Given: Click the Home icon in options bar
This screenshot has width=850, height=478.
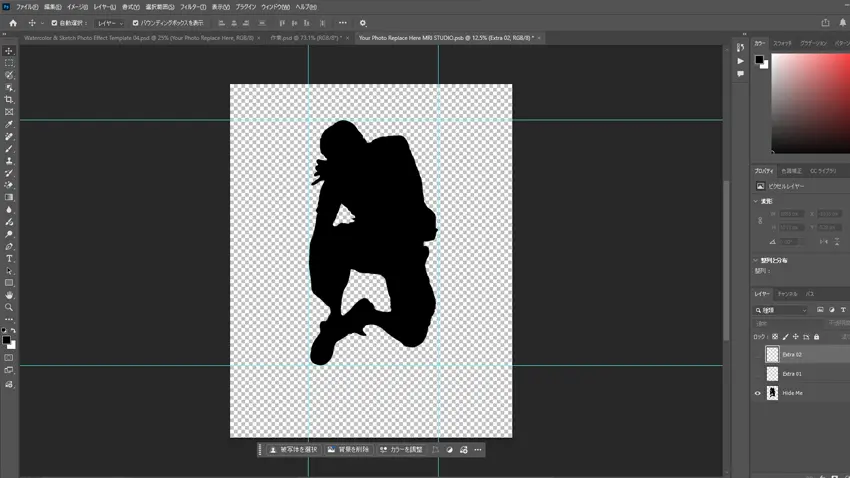Looking at the screenshot, I should tap(14, 23).
